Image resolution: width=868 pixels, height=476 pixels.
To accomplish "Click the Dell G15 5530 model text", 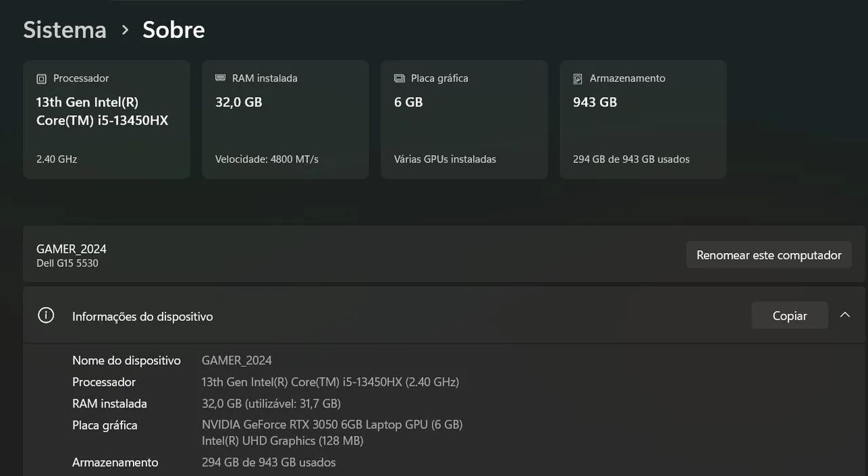I will pyautogui.click(x=67, y=263).
